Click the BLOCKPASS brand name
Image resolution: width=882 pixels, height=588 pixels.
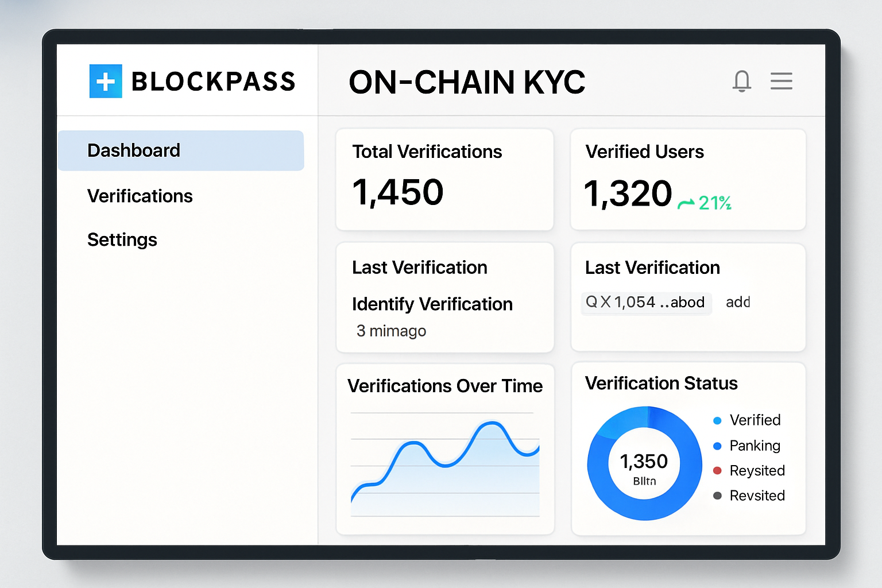(x=213, y=82)
